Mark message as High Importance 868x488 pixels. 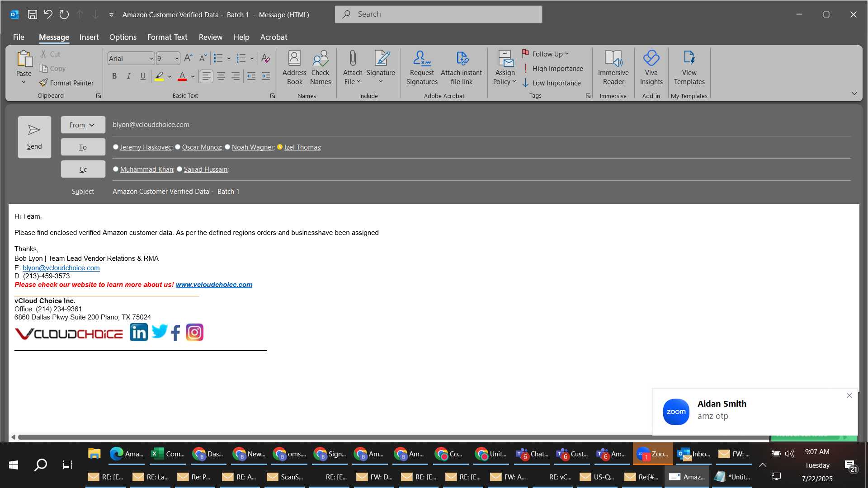552,68
